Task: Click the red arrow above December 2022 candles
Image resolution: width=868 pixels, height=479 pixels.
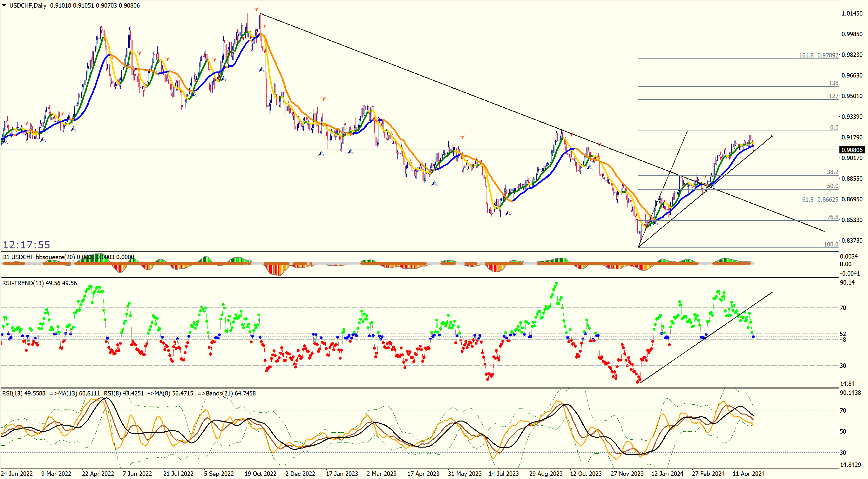Action: pos(323,99)
